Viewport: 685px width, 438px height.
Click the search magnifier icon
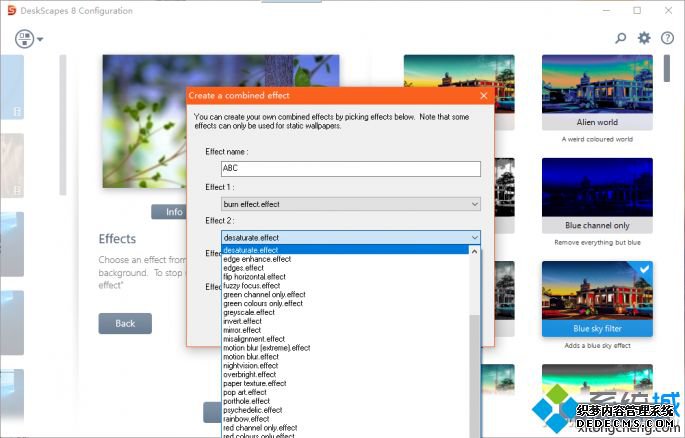(x=620, y=38)
